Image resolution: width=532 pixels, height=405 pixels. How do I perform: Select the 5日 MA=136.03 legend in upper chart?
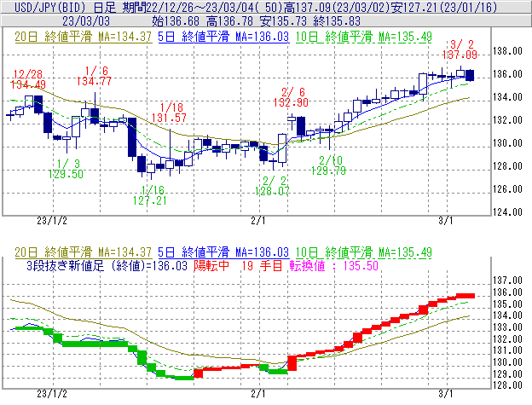pos(223,37)
